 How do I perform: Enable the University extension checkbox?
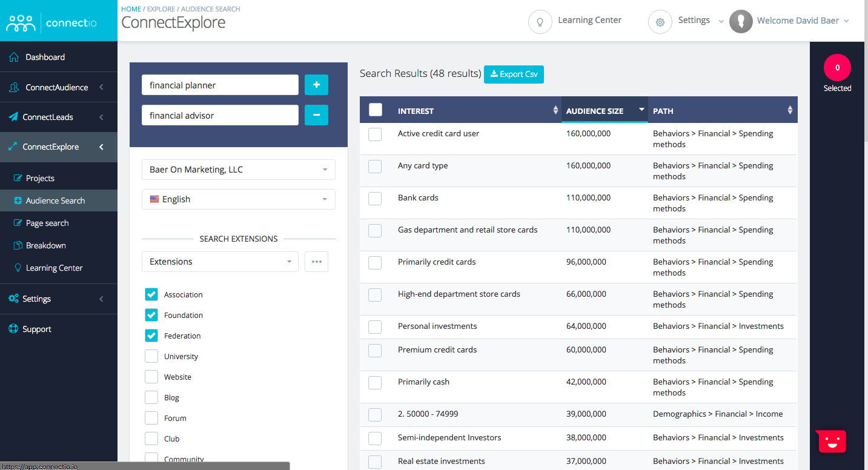[151, 356]
